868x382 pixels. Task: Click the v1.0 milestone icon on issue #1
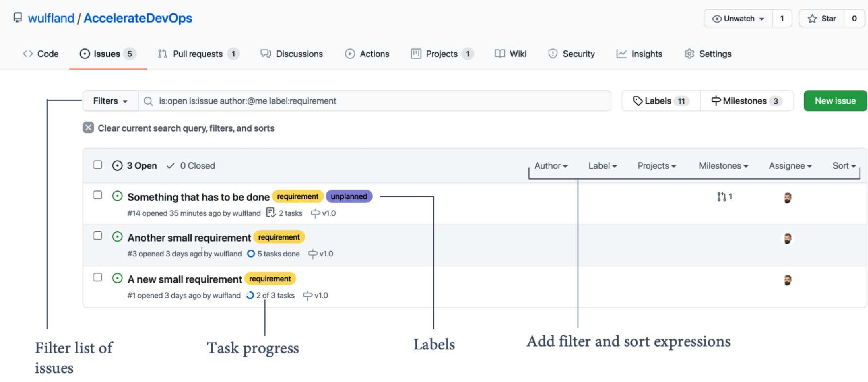point(307,296)
